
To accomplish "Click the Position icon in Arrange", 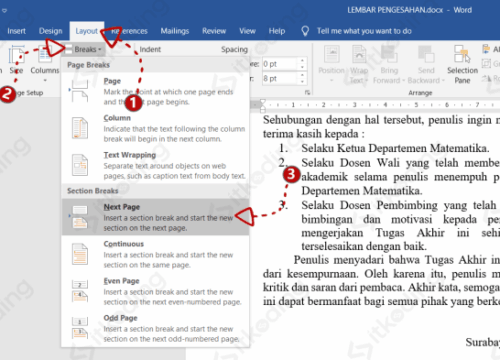I will click(x=332, y=54).
